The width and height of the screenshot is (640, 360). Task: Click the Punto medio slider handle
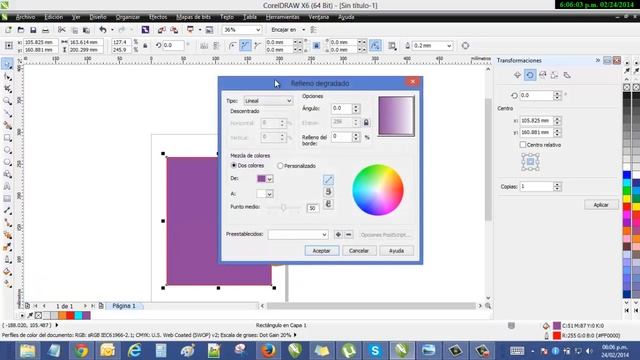pos(283,208)
